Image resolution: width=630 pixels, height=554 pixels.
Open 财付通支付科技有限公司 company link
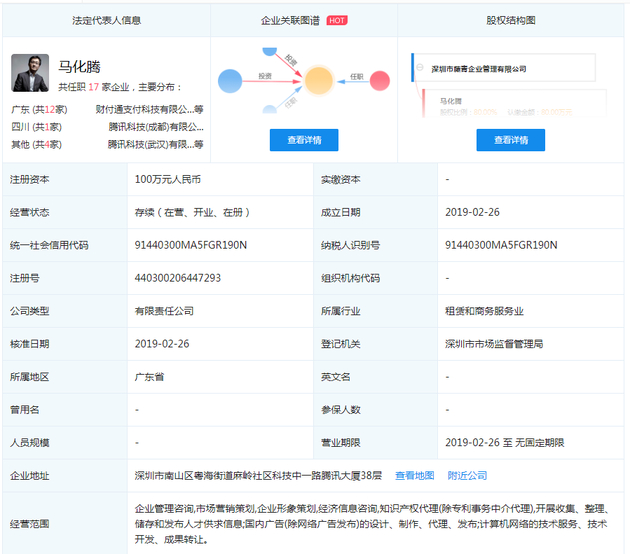(x=149, y=109)
